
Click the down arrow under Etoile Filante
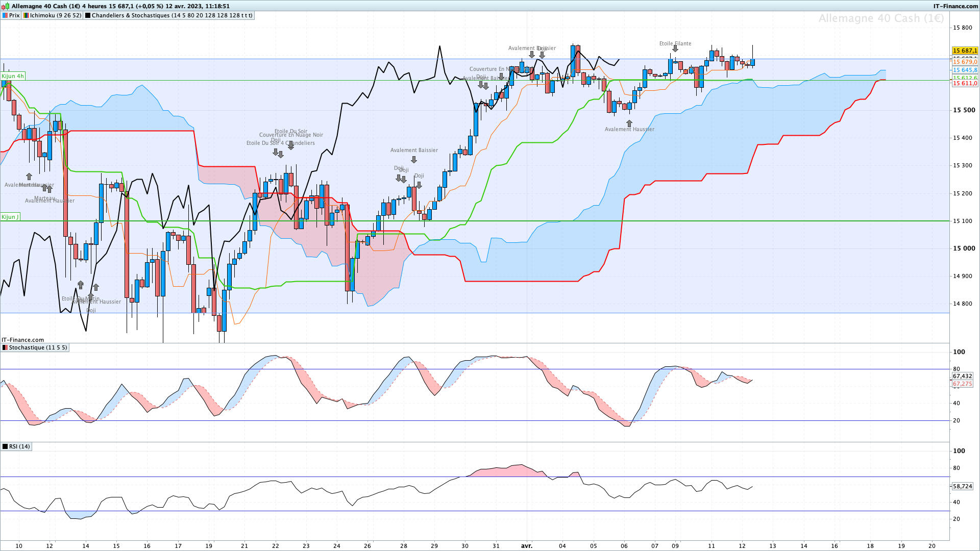point(675,48)
